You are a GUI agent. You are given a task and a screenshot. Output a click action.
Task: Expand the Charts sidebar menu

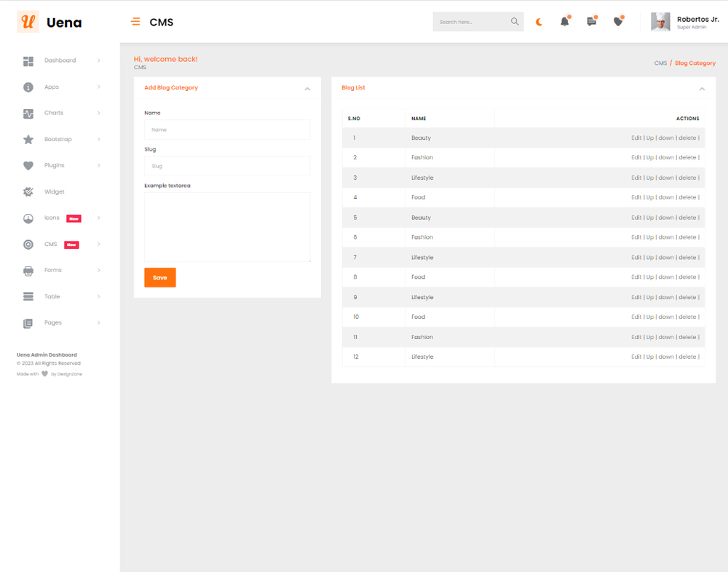pyautogui.click(x=54, y=113)
